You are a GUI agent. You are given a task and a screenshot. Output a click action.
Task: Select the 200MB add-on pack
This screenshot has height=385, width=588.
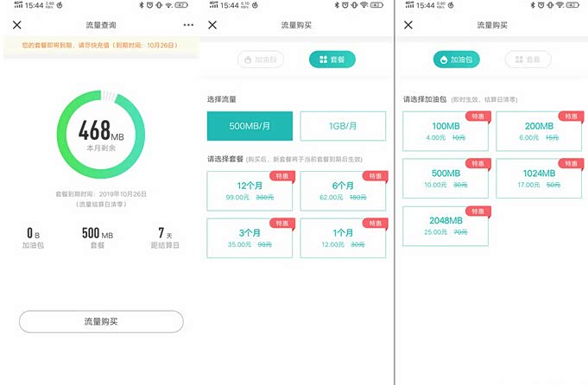539,131
